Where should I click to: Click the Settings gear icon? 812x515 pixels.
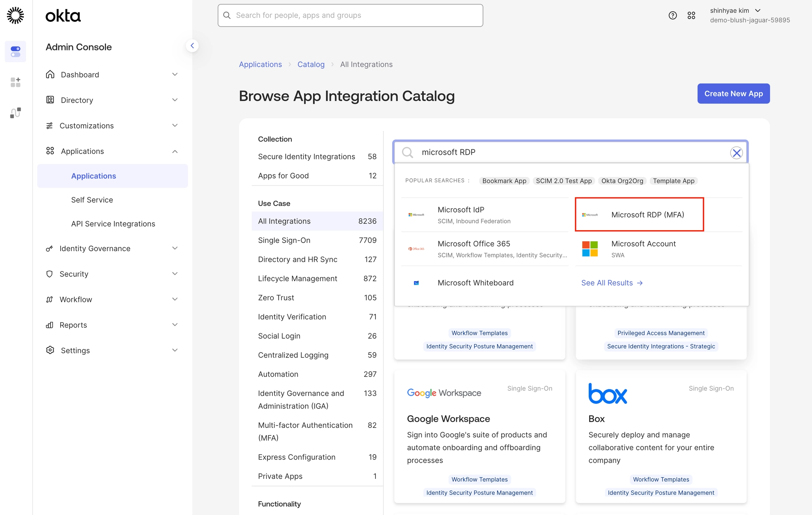coord(50,350)
